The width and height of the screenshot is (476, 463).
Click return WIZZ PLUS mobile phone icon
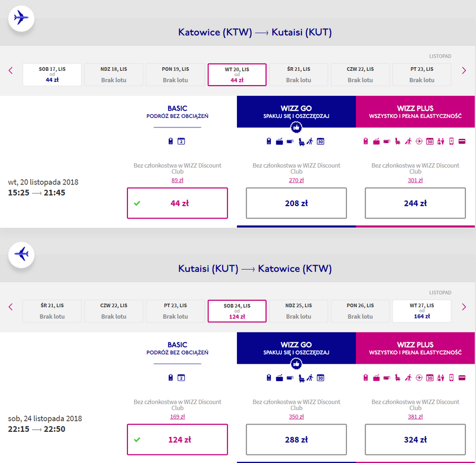click(452, 377)
